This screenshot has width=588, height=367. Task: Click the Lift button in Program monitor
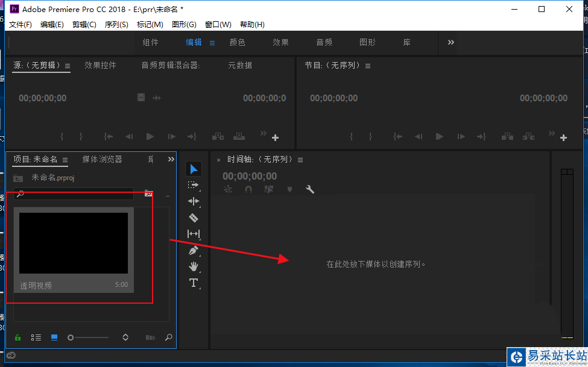[507, 136]
